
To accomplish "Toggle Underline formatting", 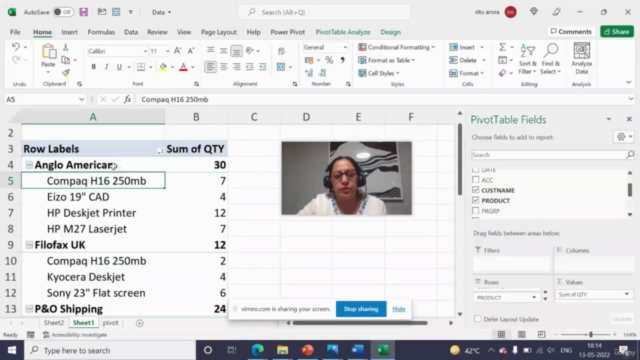I will click(119, 67).
